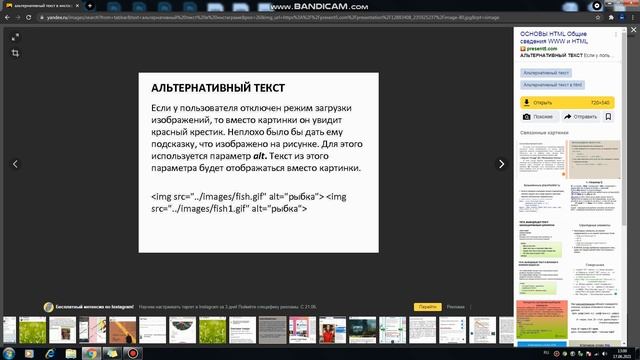This screenshot has width=640, height=360.
Task: Open the Windows Start menu
Action: point(9,353)
